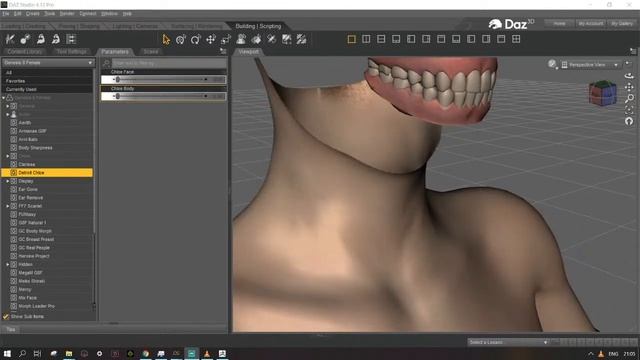This screenshot has width=640, height=360.
Task: Open the Perspective View camera dropdown
Action: click(590, 64)
